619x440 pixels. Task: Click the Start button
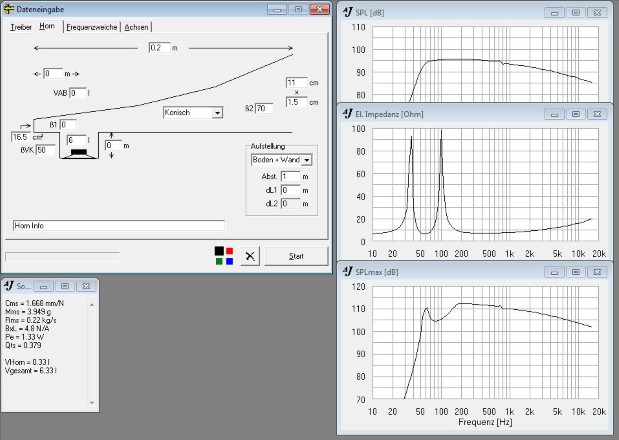[x=296, y=256]
